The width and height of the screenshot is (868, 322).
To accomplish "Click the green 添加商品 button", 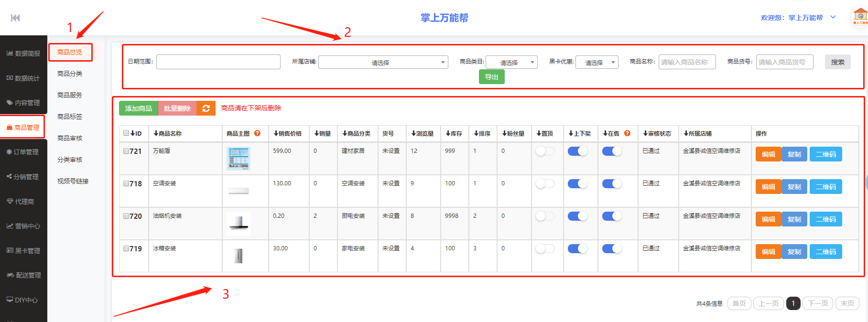I will click(138, 108).
